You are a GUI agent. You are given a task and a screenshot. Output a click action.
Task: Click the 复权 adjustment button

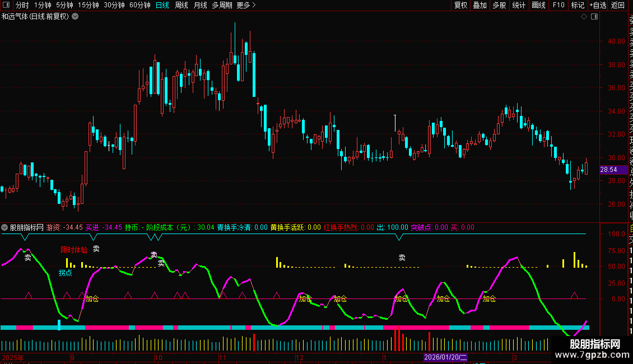[460, 5]
